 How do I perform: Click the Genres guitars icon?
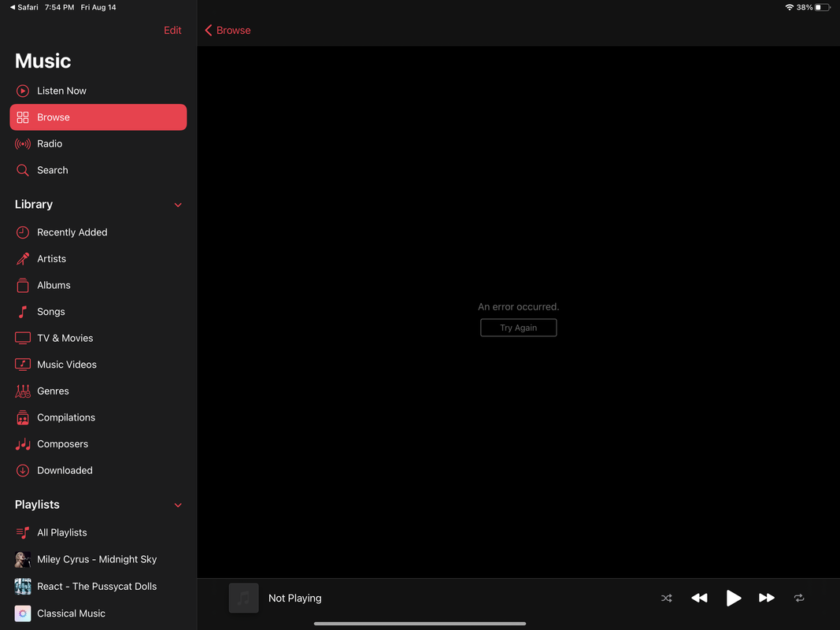pos(23,391)
